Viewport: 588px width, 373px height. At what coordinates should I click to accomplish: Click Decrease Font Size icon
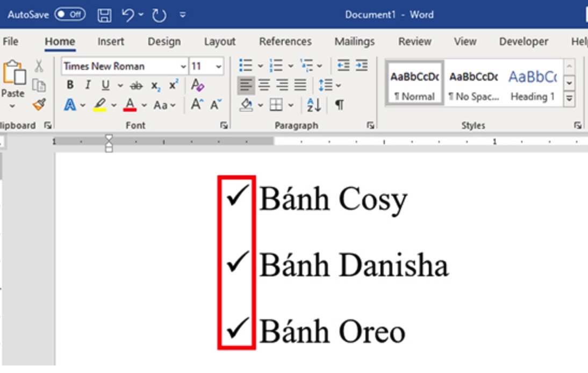click(216, 105)
